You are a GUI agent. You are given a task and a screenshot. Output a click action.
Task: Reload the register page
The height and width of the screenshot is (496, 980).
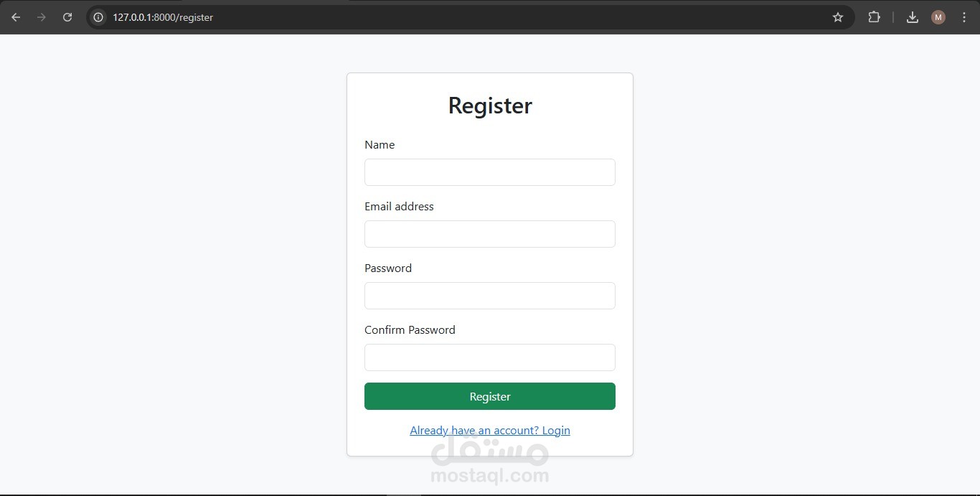67,17
